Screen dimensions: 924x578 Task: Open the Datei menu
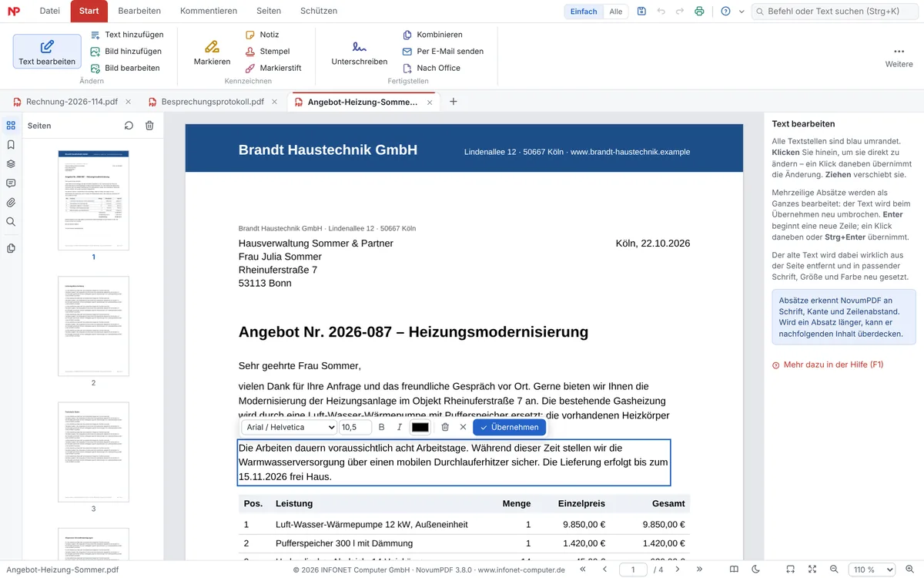[50, 11]
